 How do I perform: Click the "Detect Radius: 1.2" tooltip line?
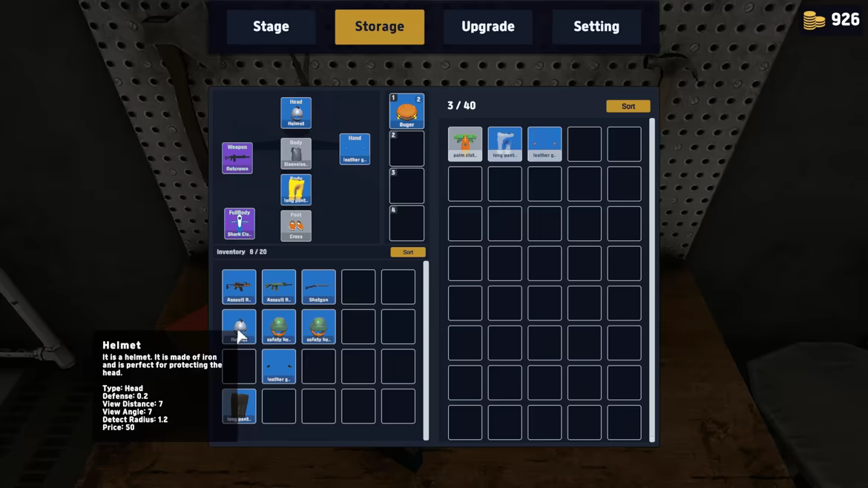coord(135,419)
